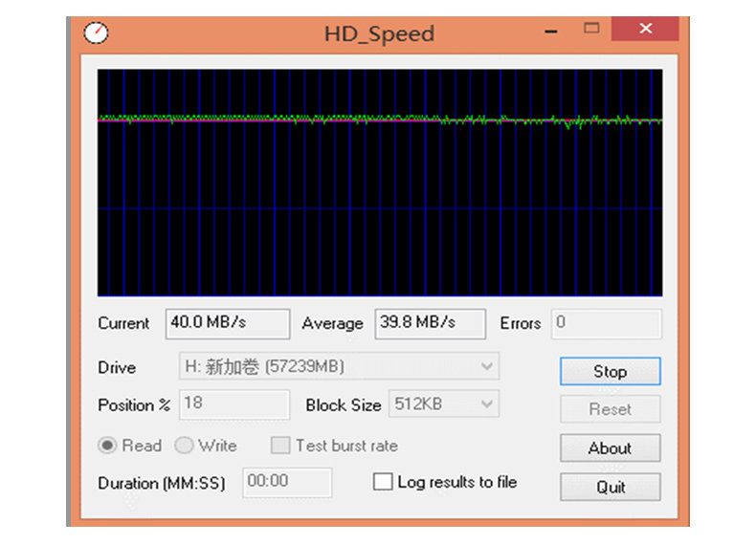756x545 pixels.
Task: Click the Duration (MM:SS) label
Action: 162,483
